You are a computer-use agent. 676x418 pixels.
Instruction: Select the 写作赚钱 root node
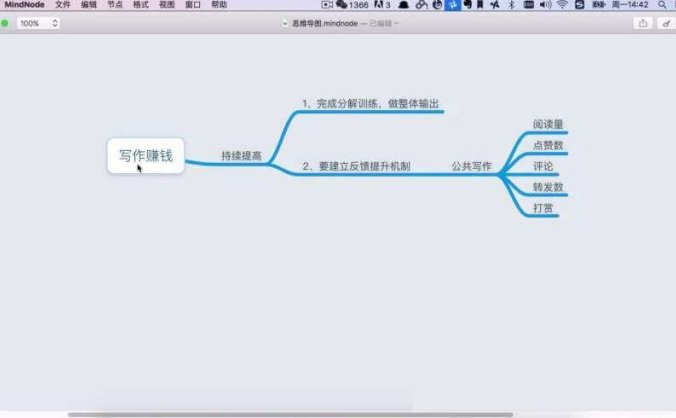click(x=146, y=156)
